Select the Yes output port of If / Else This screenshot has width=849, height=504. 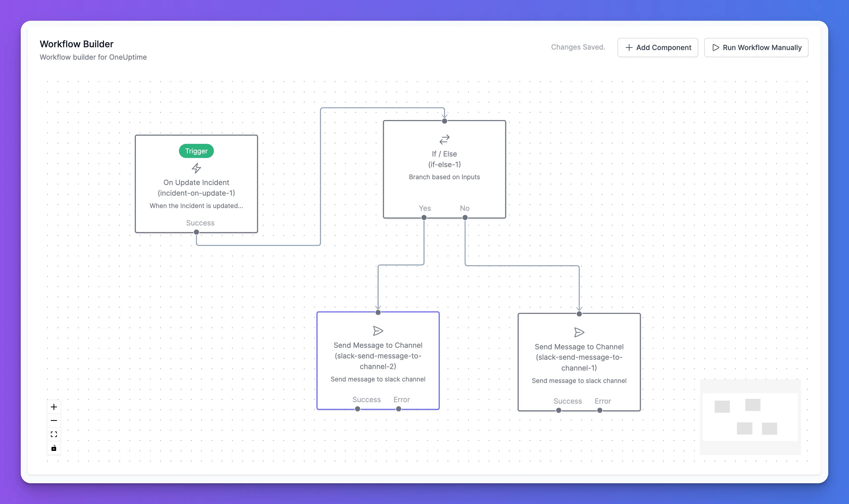point(424,218)
